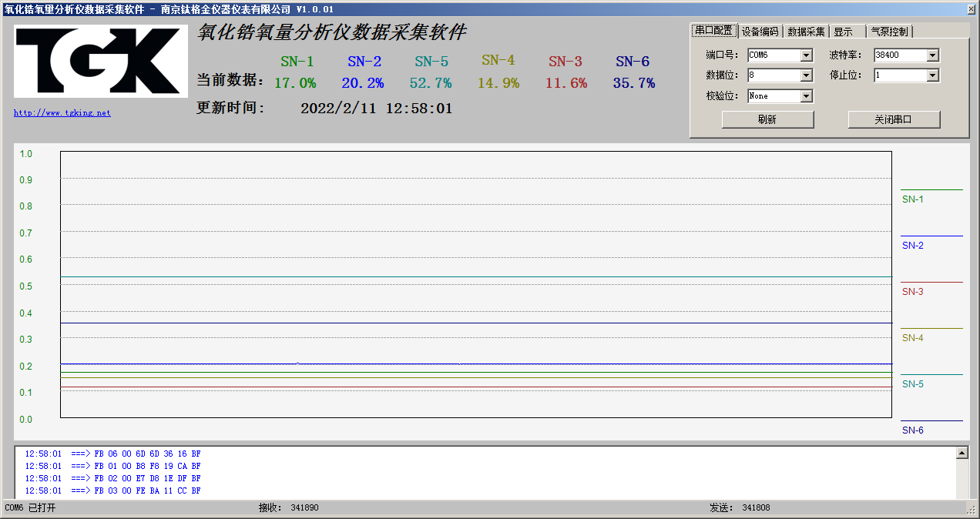Click the SN-5 current reading 52.7%
980x519 pixels.
tap(431, 83)
